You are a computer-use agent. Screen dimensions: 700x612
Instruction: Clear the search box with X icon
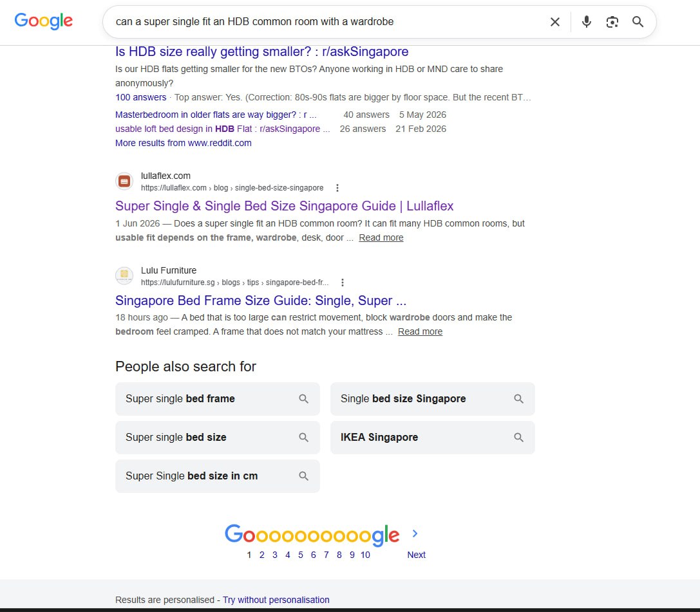(555, 22)
